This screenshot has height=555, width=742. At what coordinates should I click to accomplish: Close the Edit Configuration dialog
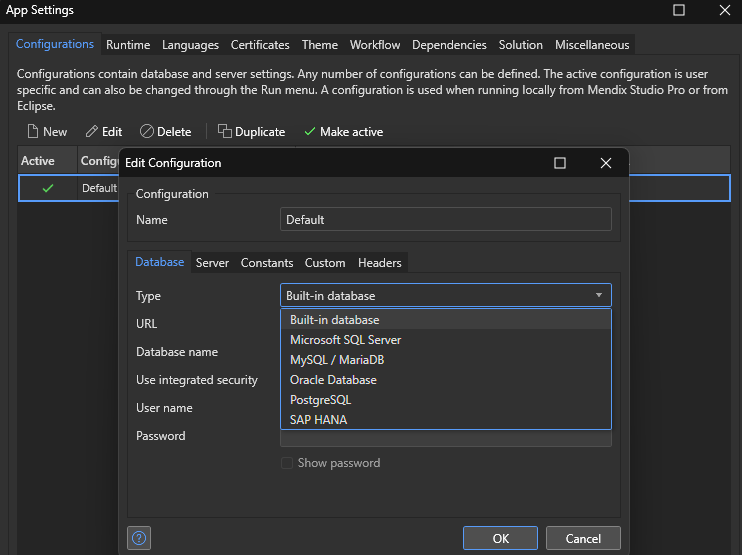coord(606,163)
